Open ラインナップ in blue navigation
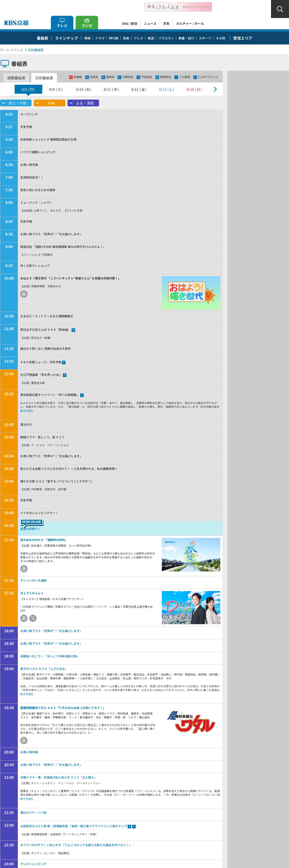Screen dimensions: 289x868 click(66, 38)
